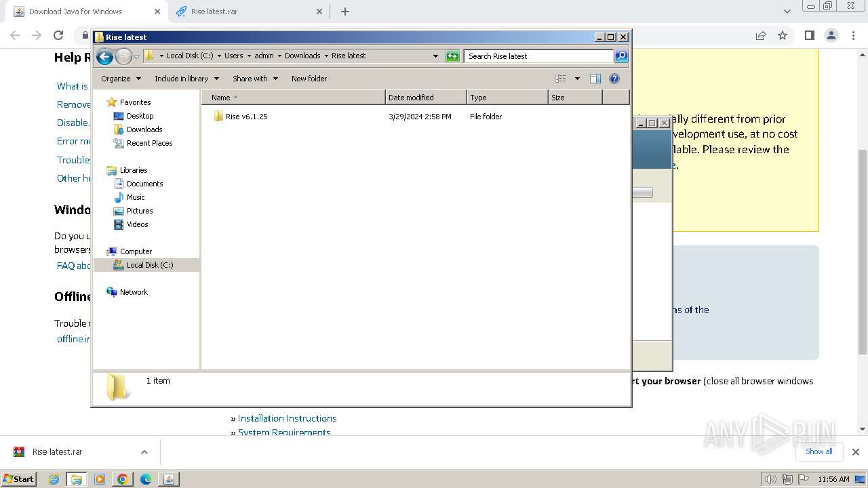
Task: Open the Videos library
Action: click(x=137, y=224)
